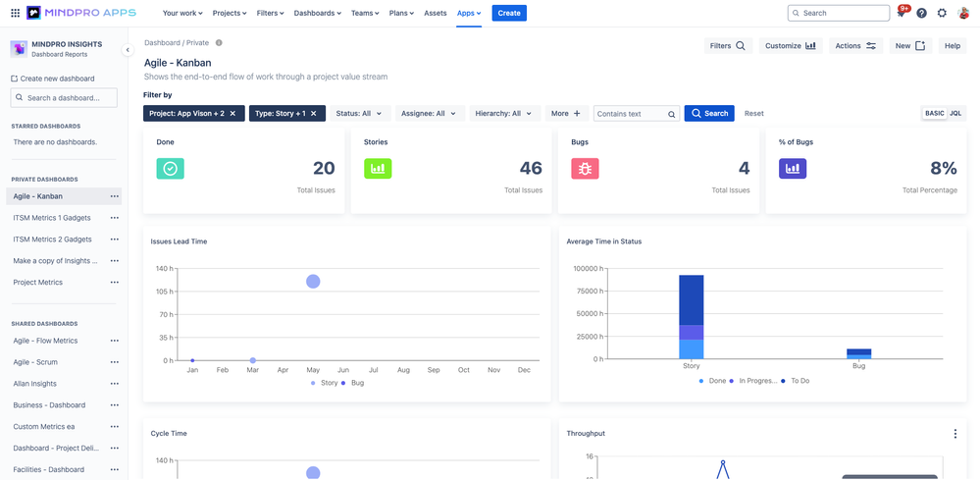Click the blue Create button
Screen dimensions: 980x480
click(509, 13)
